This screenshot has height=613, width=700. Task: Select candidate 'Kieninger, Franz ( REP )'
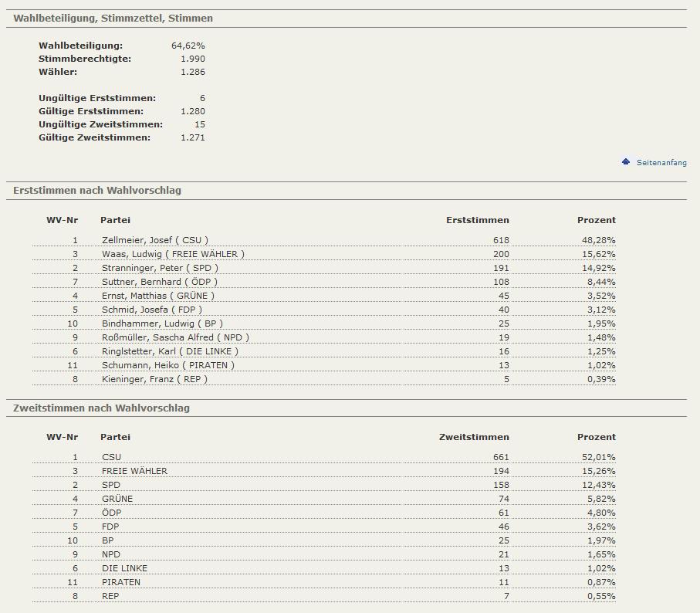pyautogui.click(x=154, y=379)
